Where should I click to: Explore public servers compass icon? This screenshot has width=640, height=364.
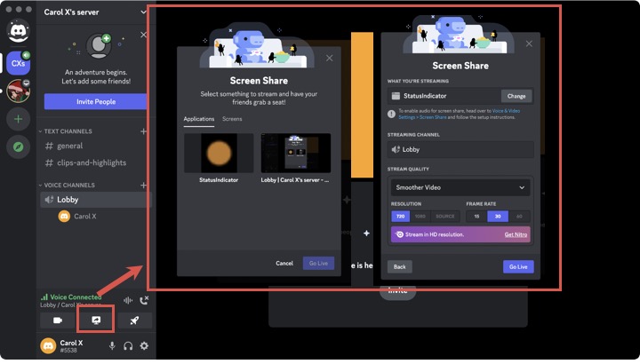coord(19,146)
